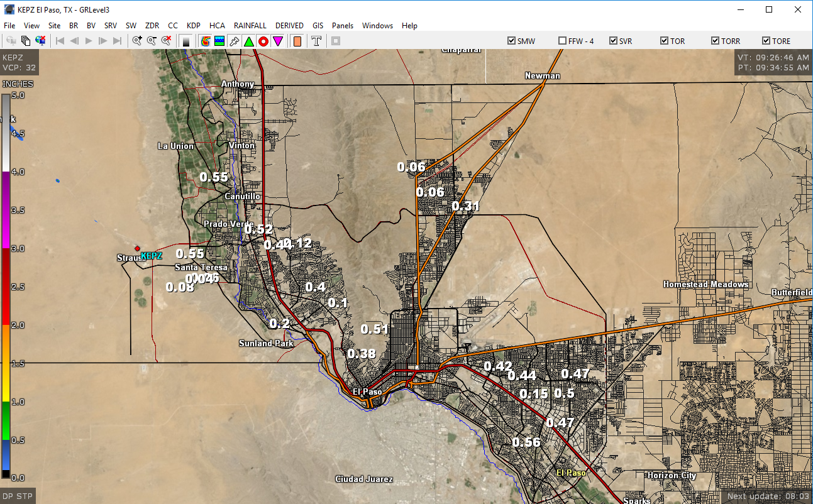Image resolution: width=813 pixels, height=504 pixels.
Task: Click the black-white gradient smoothing icon
Action: (186, 41)
